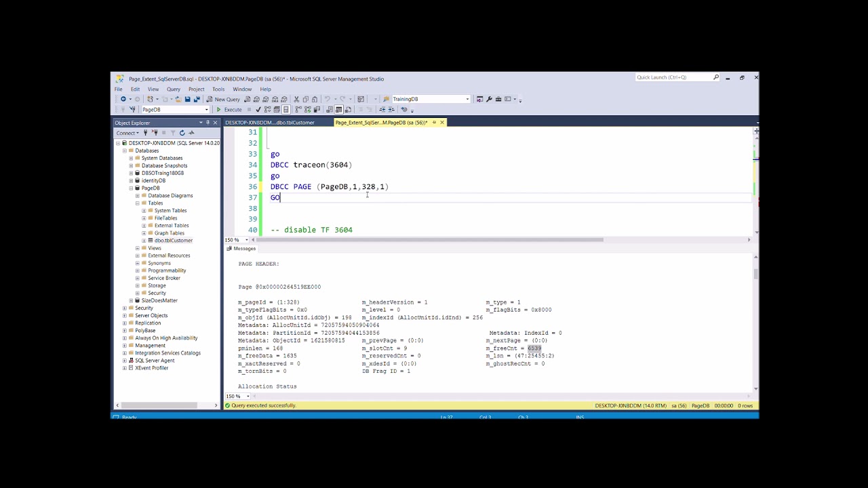Click the Messages pane vertical scrollbar
This screenshot has width=868, height=488.
756,274
